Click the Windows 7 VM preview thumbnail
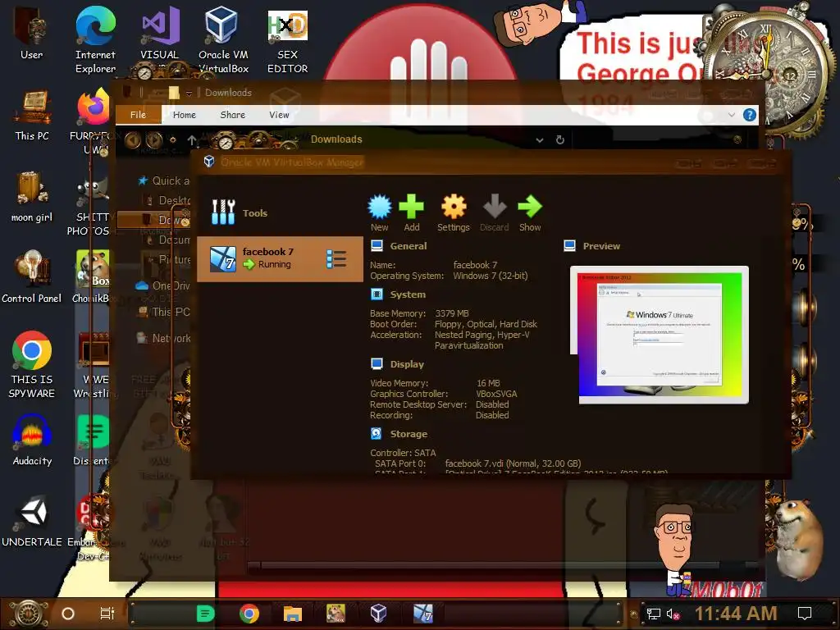840x630 pixels. pyautogui.click(x=660, y=335)
